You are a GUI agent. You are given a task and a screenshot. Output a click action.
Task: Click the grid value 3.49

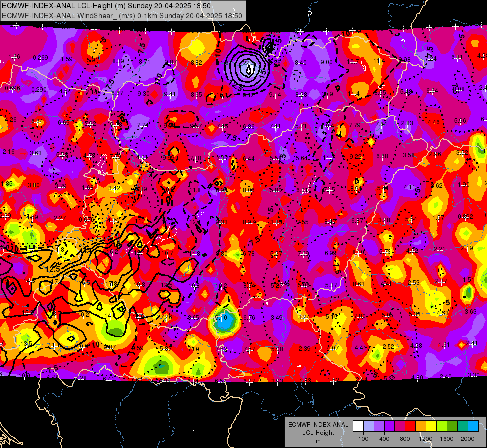point(277,318)
